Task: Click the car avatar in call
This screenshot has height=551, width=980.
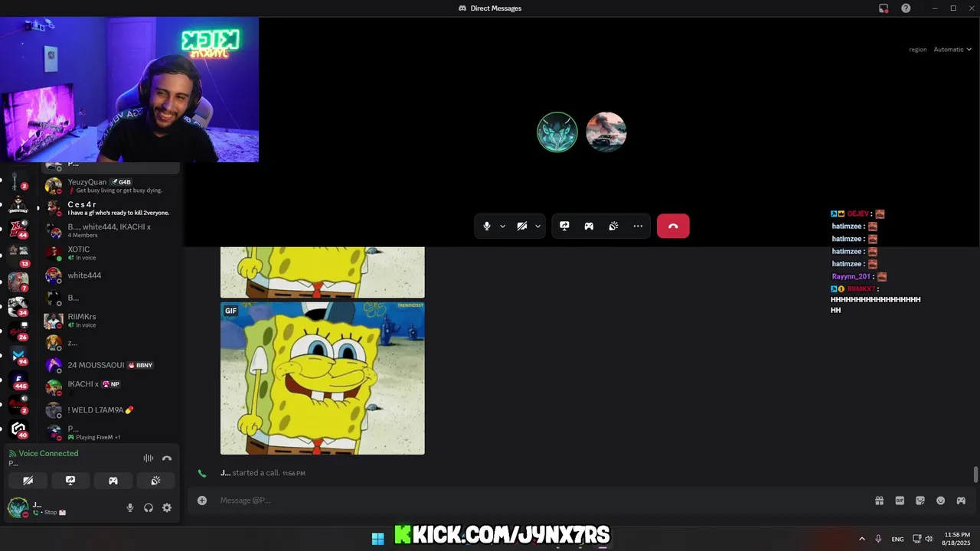Action: pos(606,132)
